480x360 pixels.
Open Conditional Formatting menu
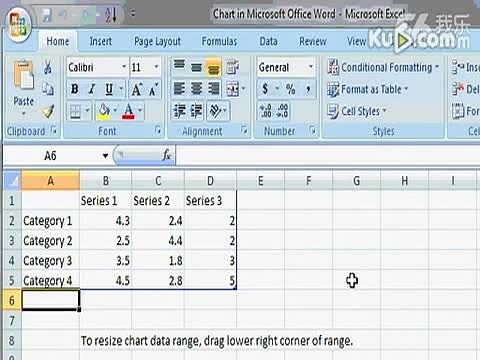click(383, 67)
